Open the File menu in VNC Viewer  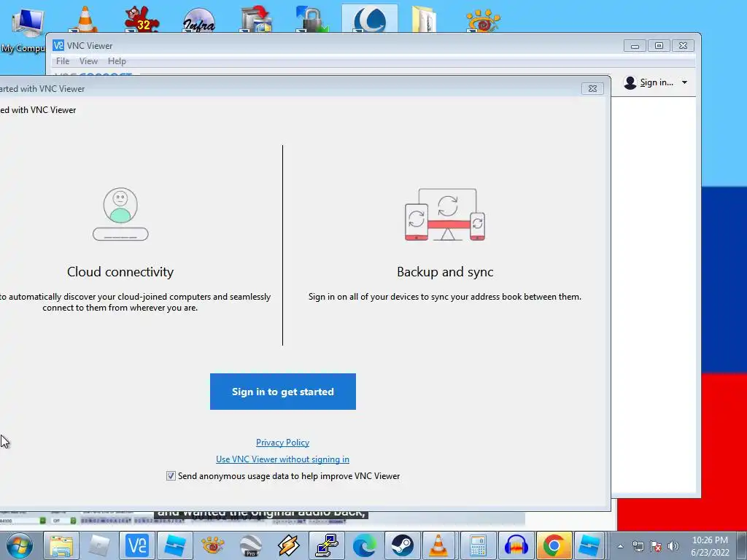point(63,61)
